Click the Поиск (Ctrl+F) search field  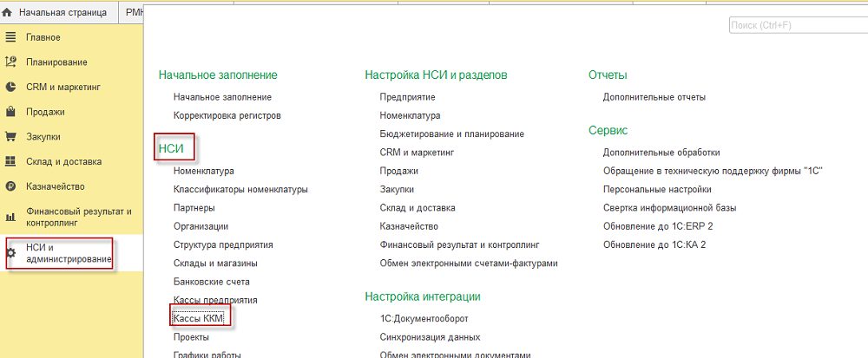(799, 25)
